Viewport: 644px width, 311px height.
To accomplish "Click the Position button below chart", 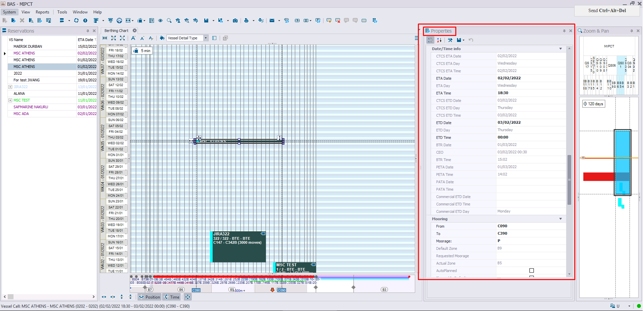I will (x=150, y=297).
